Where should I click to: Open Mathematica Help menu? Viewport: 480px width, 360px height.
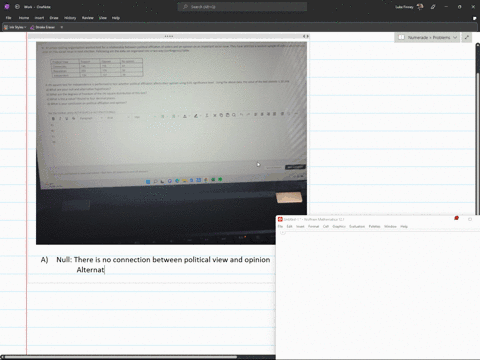(x=404, y=227)
